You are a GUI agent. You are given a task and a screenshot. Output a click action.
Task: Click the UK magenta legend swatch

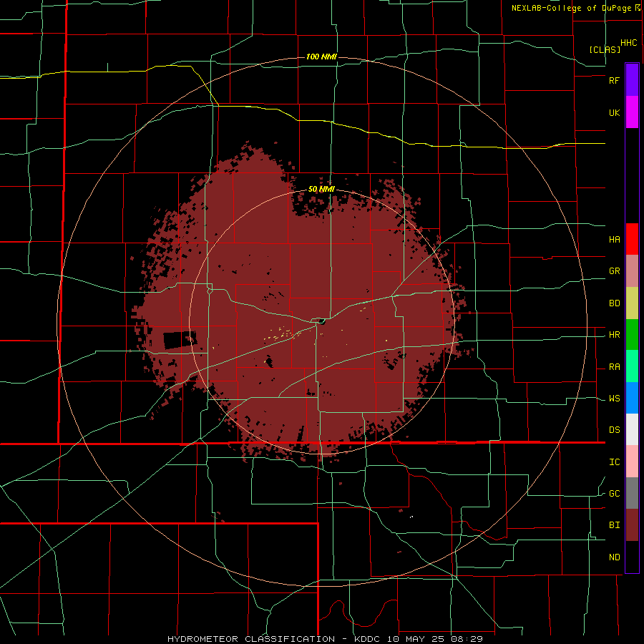[x=632, y=112]
